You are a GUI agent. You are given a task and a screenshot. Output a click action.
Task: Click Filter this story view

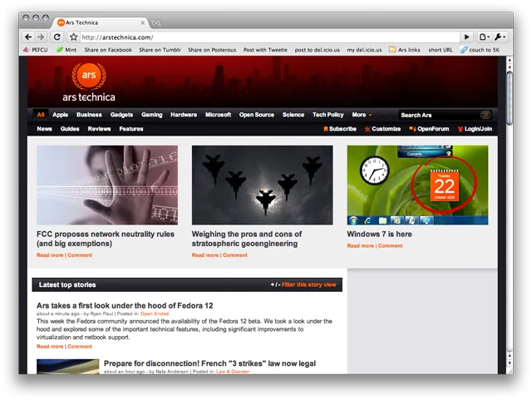[x=308, y=284]
